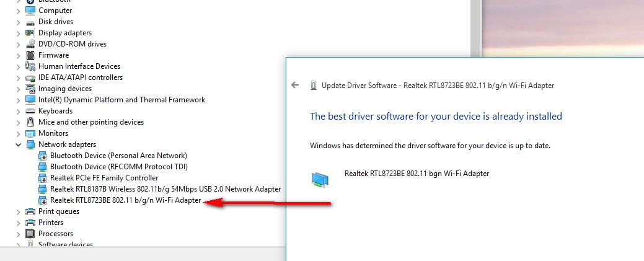Click the Update Driver Software title icon
644x261 pixels.
click(314, 86)
